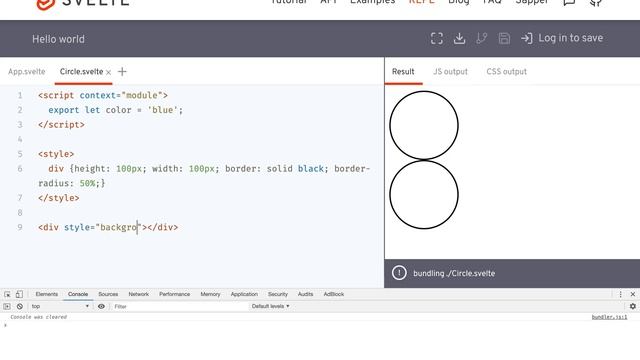This screenshot has width=640, height=360.
Task: Open the API nav link
Action: [329, 2]
